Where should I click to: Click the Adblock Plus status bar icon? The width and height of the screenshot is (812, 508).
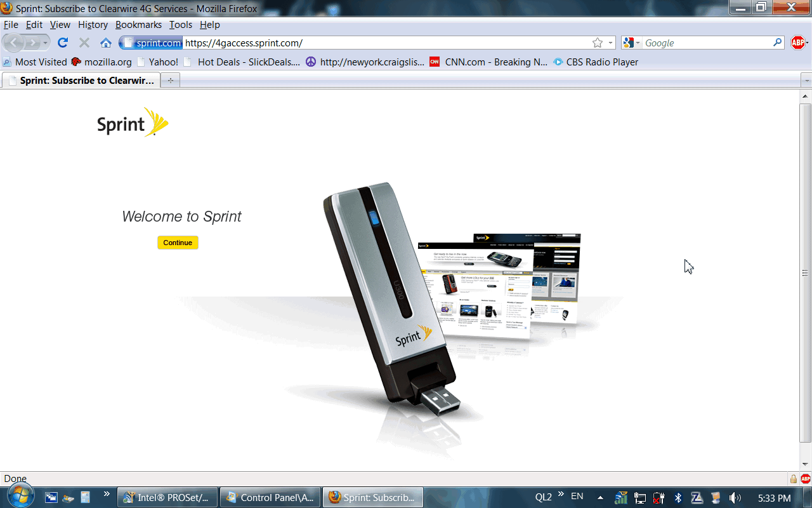click(806, 479)
